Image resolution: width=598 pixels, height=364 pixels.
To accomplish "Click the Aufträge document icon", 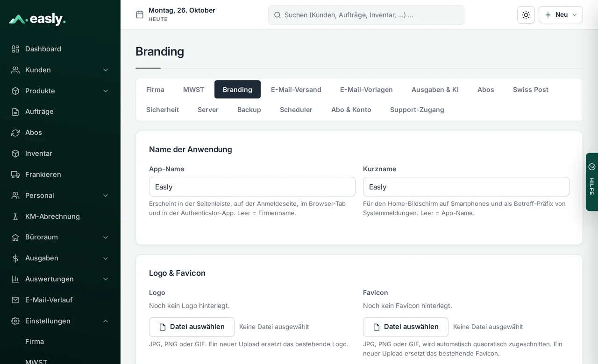I will [x=15, y=112].
